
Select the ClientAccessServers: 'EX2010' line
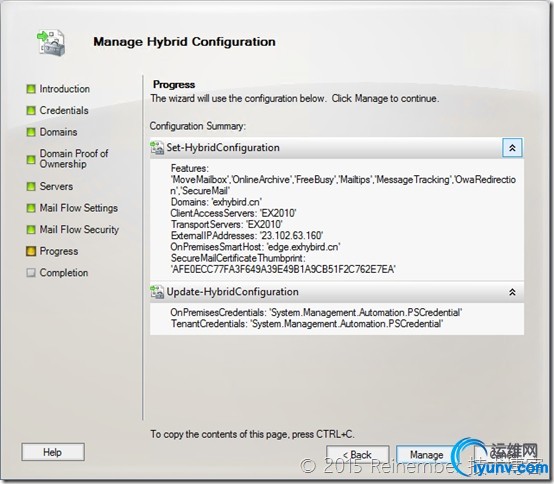233,213
